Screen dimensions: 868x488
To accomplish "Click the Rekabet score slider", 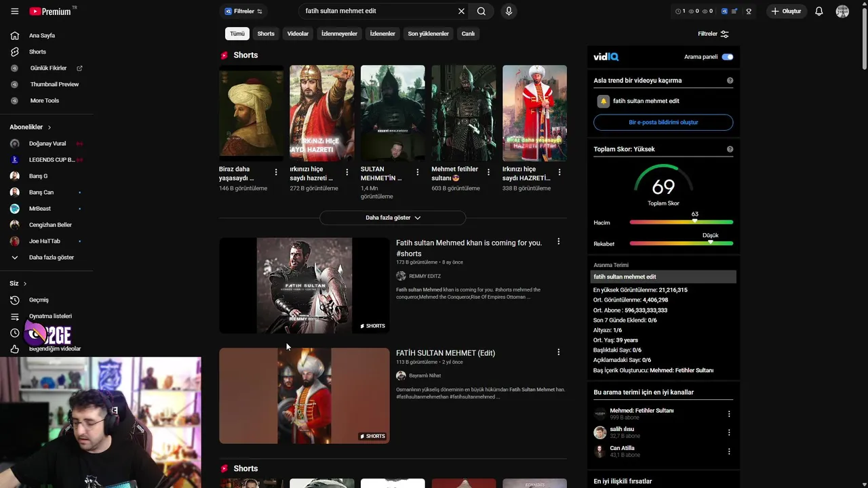I will click(681, 243).
